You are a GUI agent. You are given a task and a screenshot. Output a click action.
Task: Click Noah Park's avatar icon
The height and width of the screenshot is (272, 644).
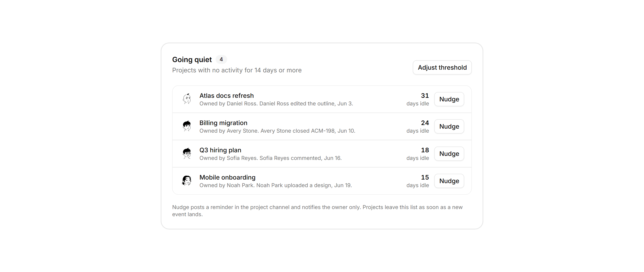[x=187, y=181]
